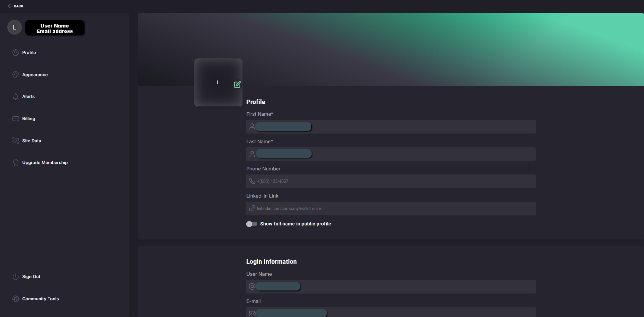Click the Phone Number input field
Viewport: 644px width, 317px height.
click(x=391, y=181)
